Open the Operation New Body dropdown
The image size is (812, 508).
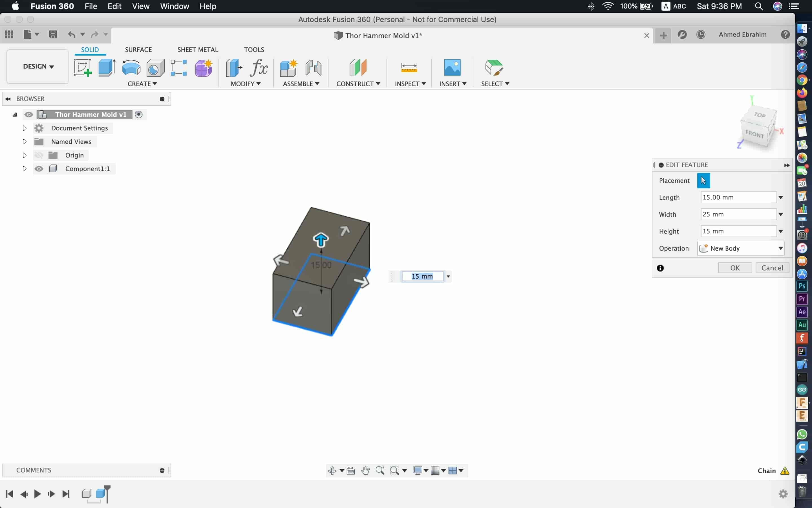741,248
